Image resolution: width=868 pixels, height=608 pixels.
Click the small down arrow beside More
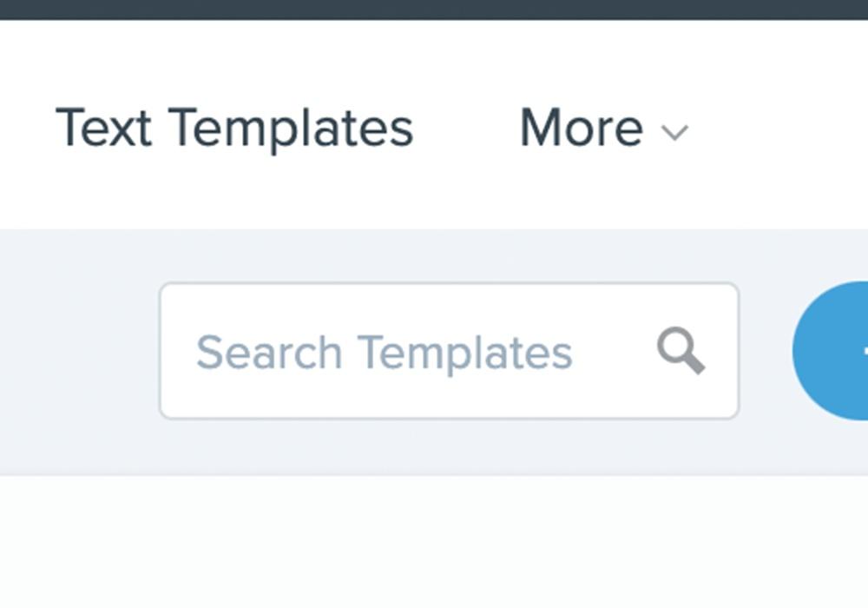point(674,132)
